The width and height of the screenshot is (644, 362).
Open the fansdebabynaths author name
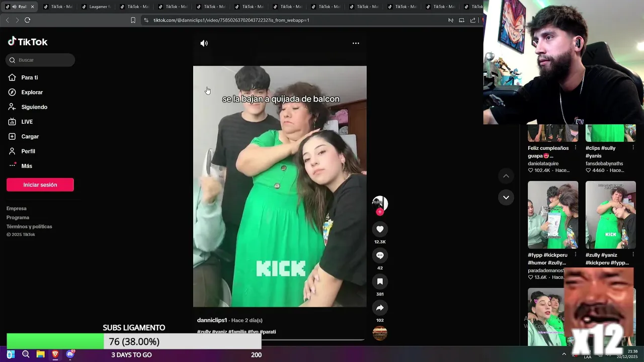click(604, 164)
